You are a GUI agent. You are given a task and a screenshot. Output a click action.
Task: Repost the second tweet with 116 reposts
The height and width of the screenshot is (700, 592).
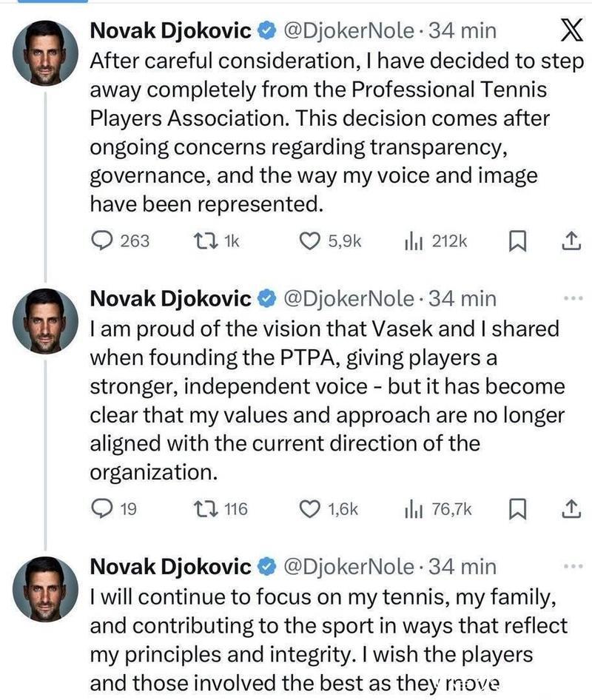point(202,508)
